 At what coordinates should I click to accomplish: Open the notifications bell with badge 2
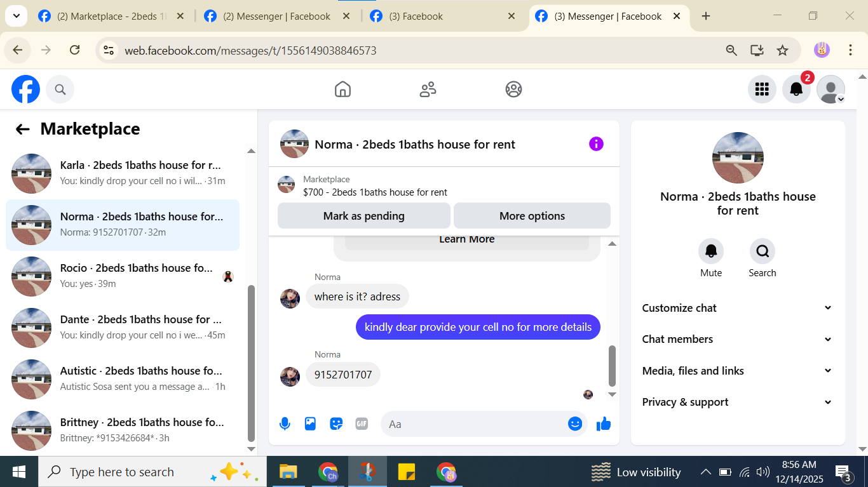796,90
